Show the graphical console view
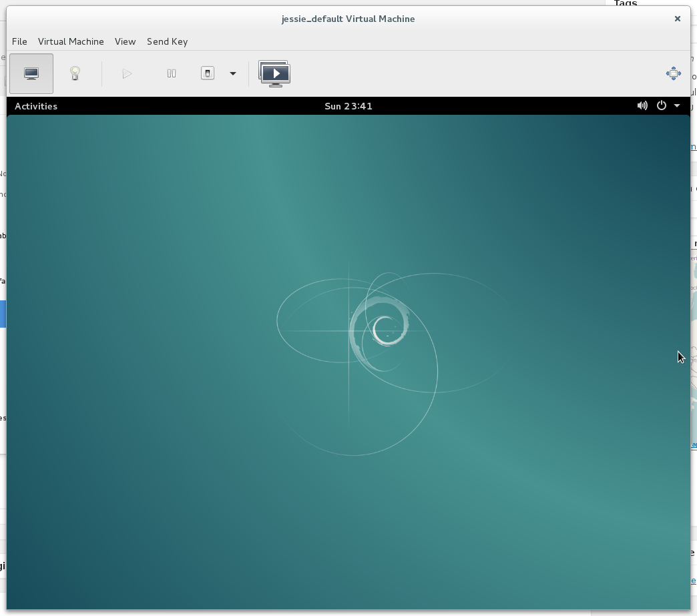 click(x=31, y=74)
